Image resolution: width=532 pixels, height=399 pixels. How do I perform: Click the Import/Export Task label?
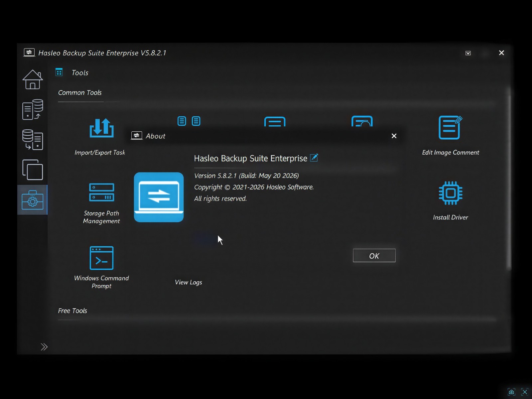(x=100, y=153)
